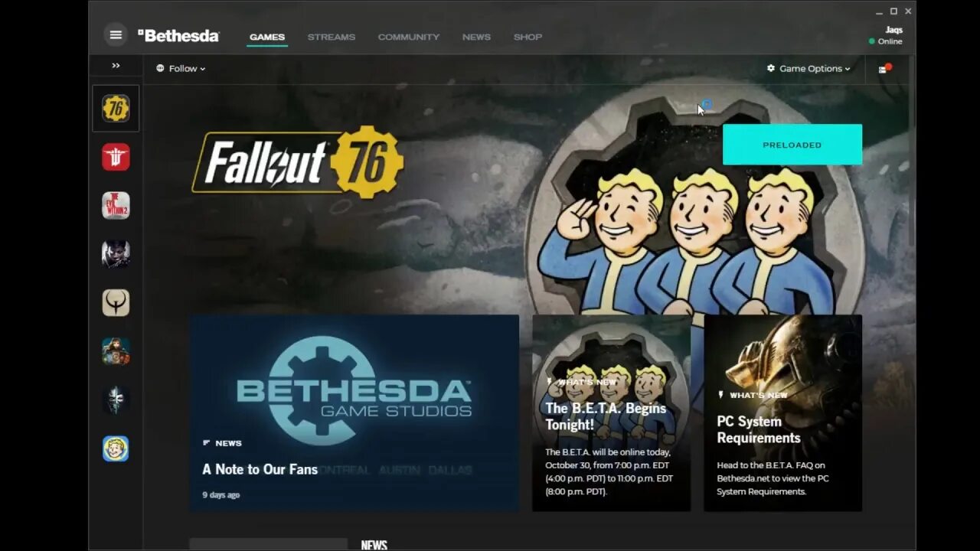Open the downloads notification icon
The image size is (980, 551).
coord(884,69)
